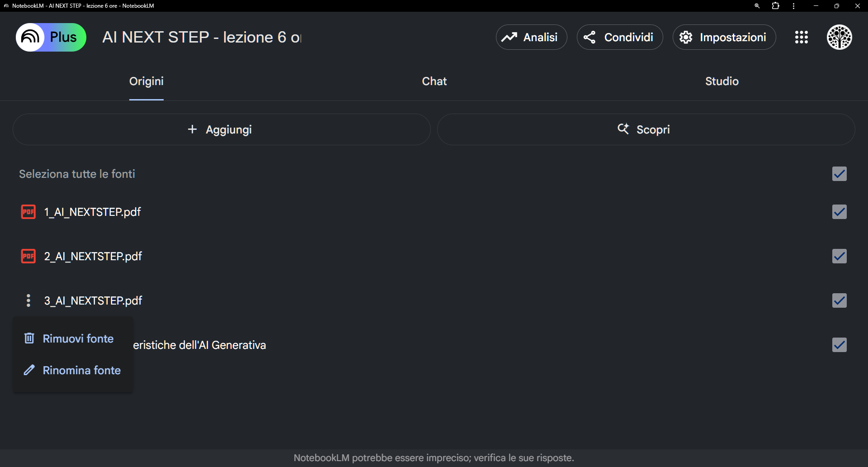The height and width of the screenshot is (467, 868).
Task: Click the zoom magnifier icon in title bar
Action: [x=757, y=6]
